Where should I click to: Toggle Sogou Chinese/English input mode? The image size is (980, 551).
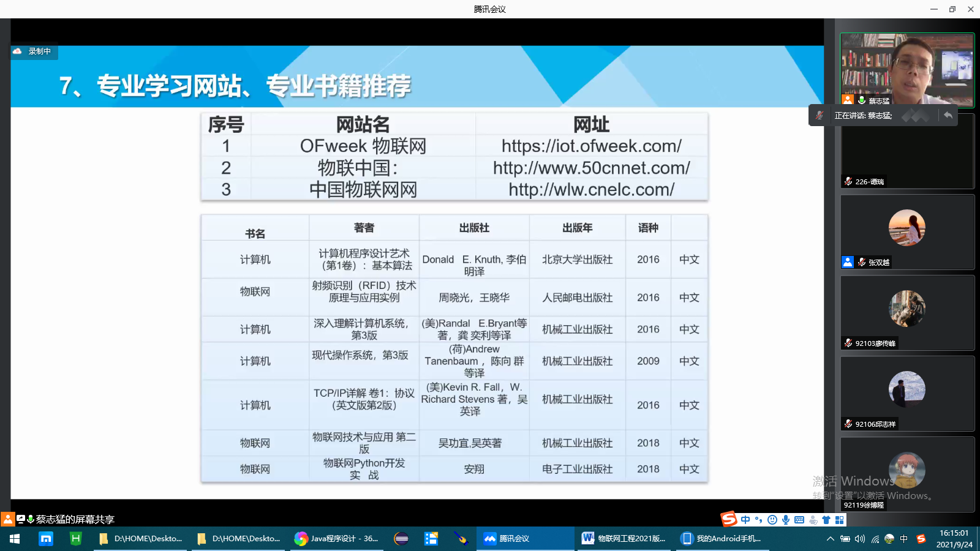point(745,520)
